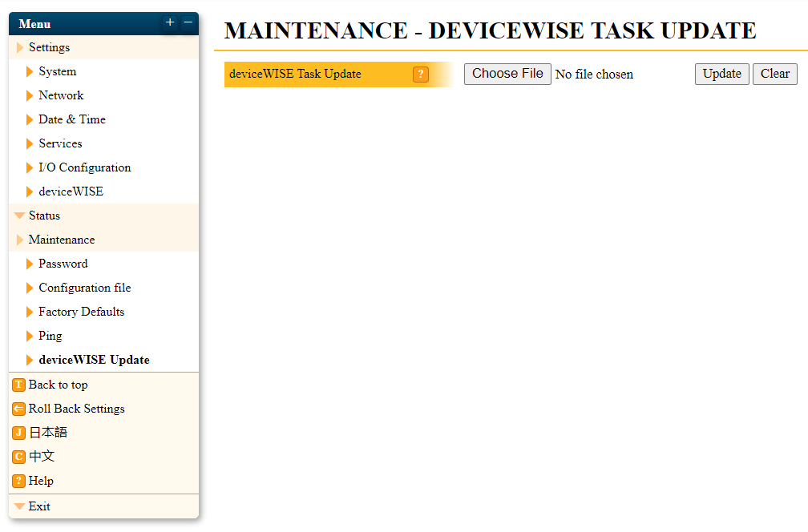Open the Services page
808x532 pixels.
point(60,143)
